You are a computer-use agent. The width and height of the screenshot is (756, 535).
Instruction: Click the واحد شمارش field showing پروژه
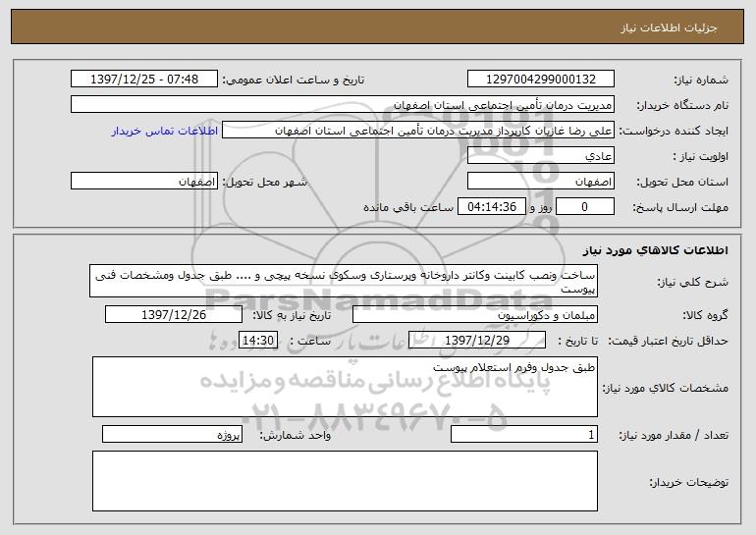pyautogui.click(x=172, y=435)
